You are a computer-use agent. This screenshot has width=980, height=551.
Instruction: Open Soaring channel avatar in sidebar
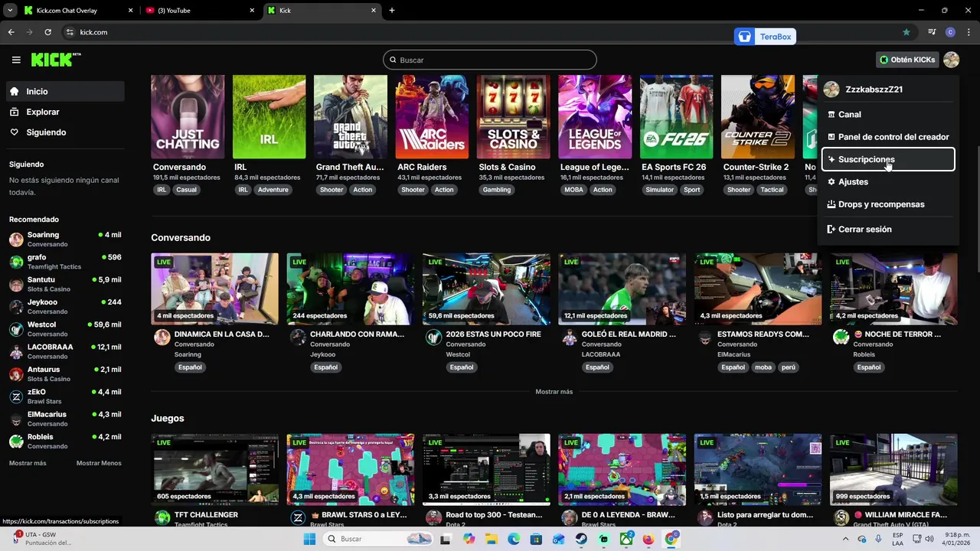(x=16, y=240)
